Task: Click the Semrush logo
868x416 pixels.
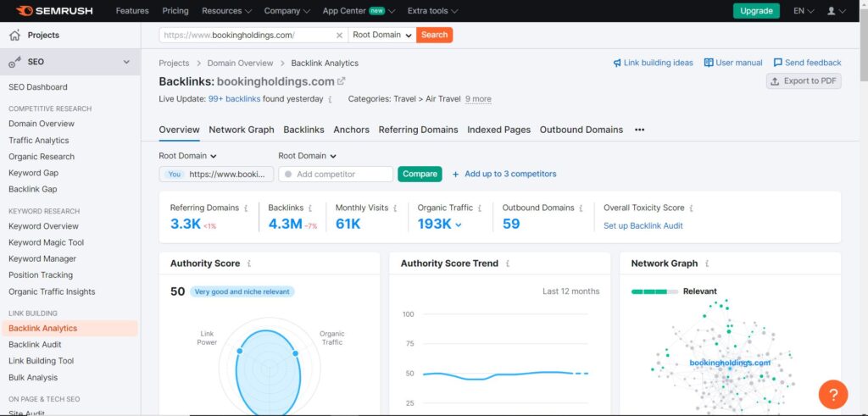Action: pyautogui.click(x=55, y=10)
